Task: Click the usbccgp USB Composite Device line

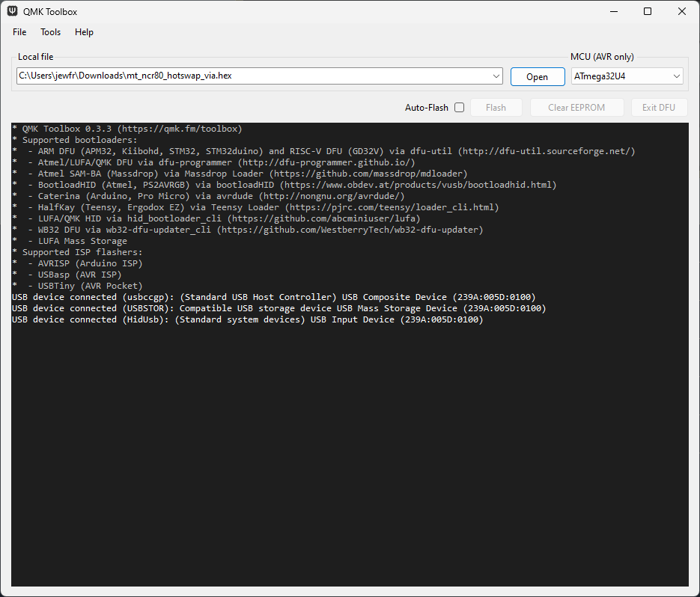Action: [274, 297]
